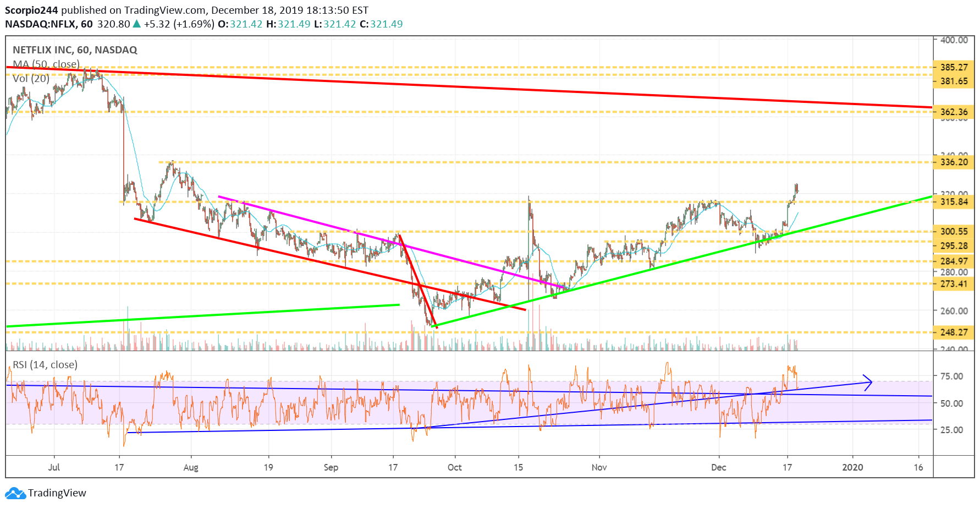Click the 362.36 price level label
Image resolution: width=980 pixels, height=508 pixels.
[x=954, y=112]
